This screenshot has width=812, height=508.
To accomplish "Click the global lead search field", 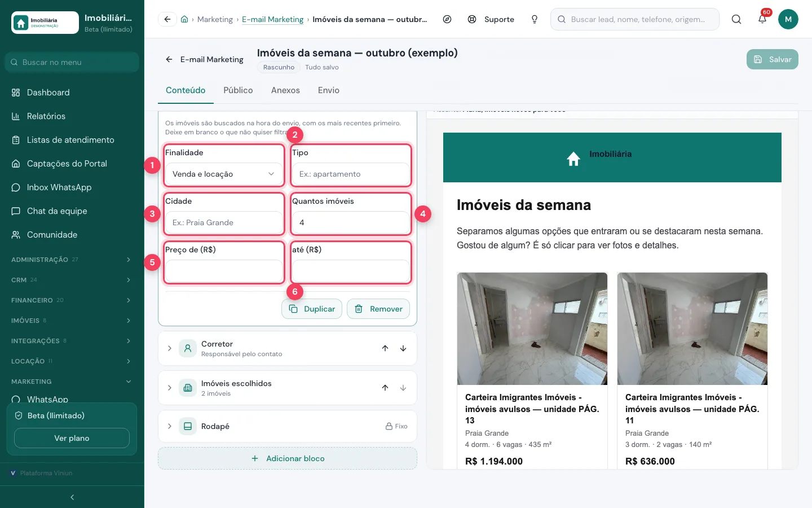I will tap(635, 19).
